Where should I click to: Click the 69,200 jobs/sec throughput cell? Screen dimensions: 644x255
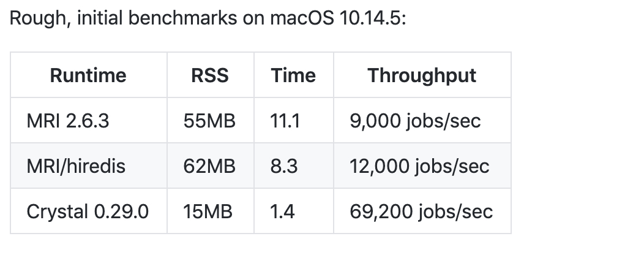tap(422, 211)
